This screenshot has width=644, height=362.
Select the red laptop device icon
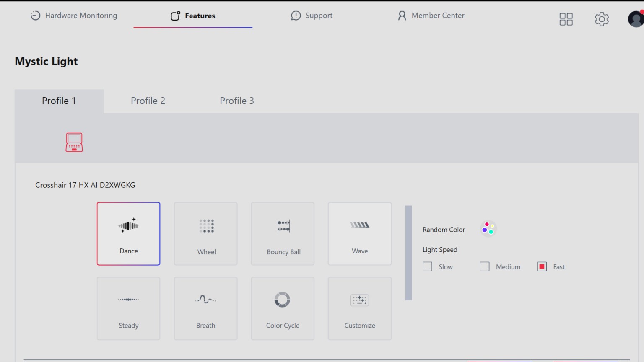tap(74, 142)
